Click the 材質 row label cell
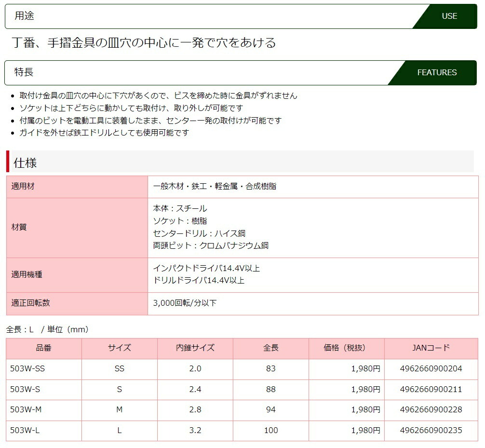Image resolution: width=485 pixels, height=448 pixels. [19, 227]
